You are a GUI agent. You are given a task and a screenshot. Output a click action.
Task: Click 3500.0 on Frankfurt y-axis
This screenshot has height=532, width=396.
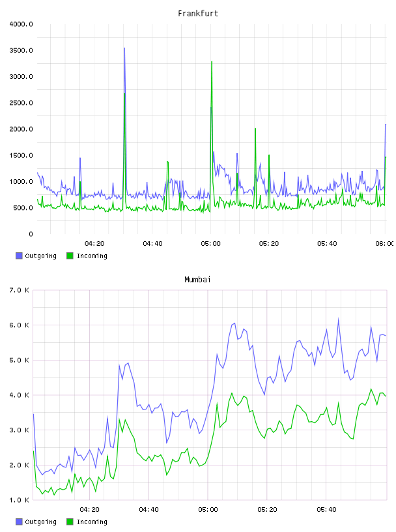click(x=21, y=51)
